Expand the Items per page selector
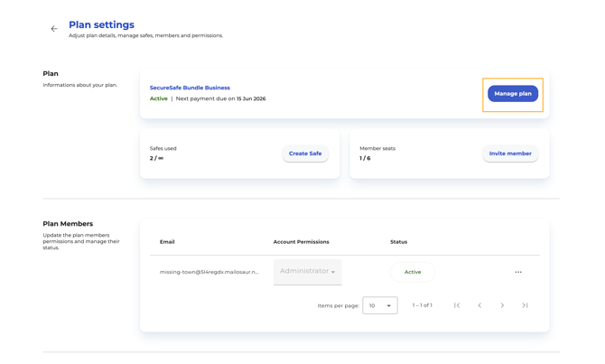The height and width of the screenshot is (364, 605). [x=380, y=305]
